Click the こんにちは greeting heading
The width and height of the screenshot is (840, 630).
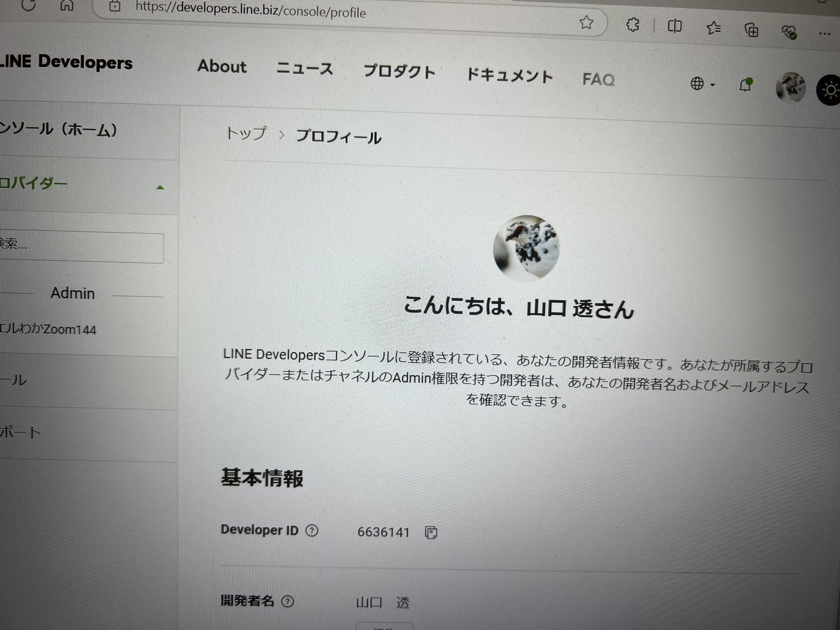point(519,307)
